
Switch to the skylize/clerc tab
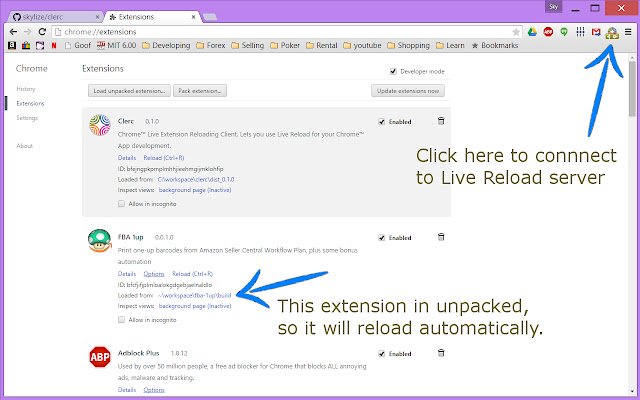pyautogui.click(x=53, y=17)
